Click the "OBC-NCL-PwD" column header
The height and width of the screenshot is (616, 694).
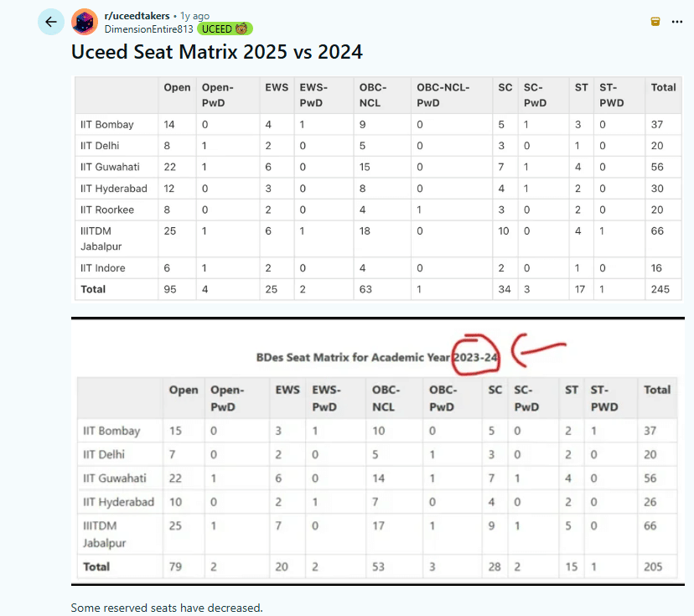click(x=443, y=95)
